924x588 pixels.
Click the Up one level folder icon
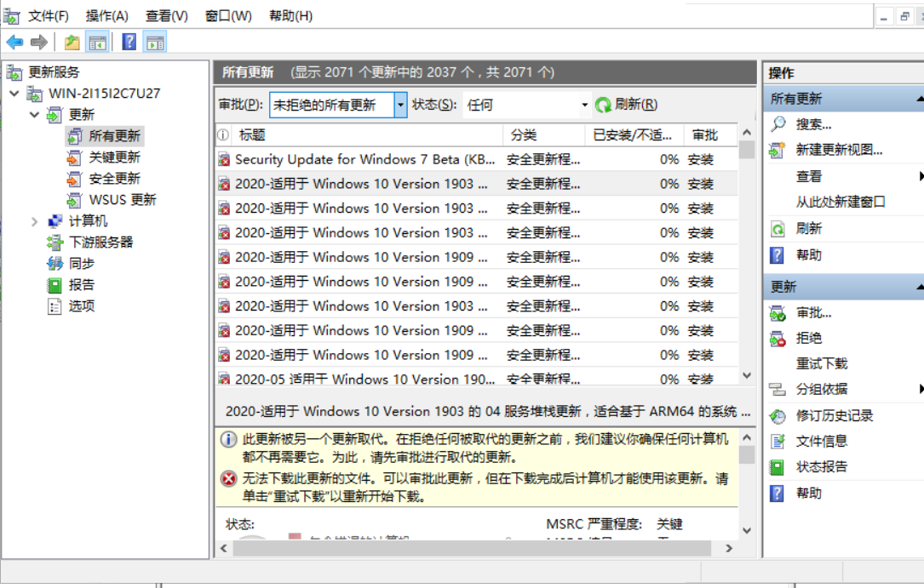72,43
